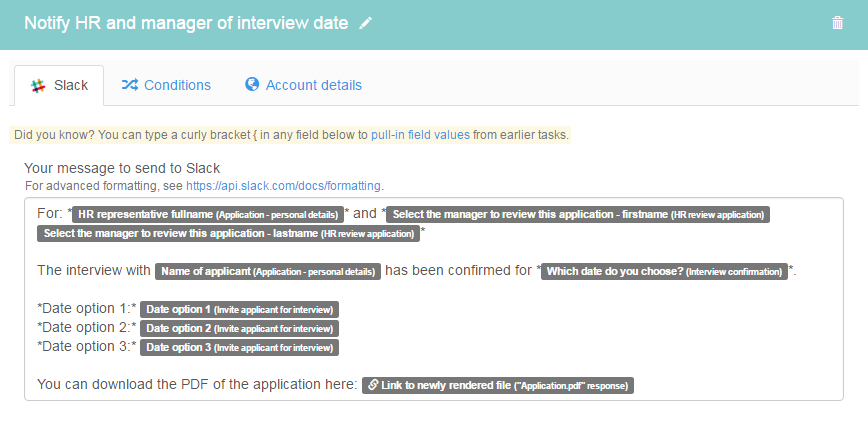Select the Name of applicant field tag

coord(268,272)
